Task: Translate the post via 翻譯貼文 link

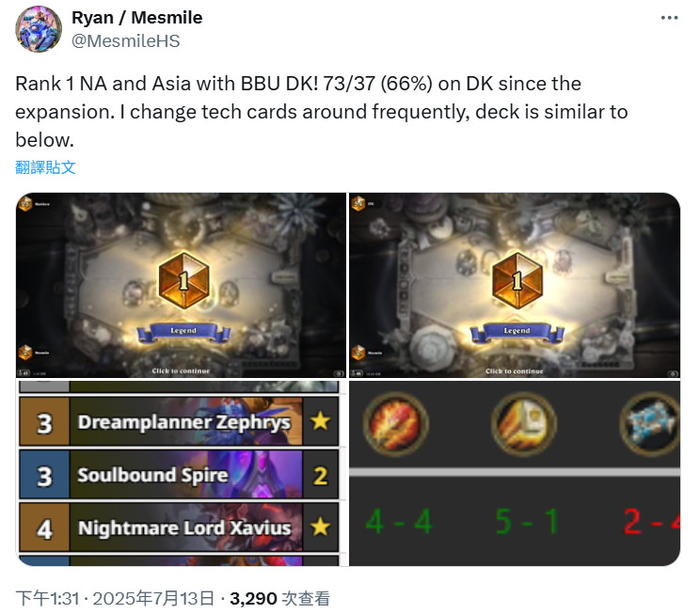Action: [45, 167]
